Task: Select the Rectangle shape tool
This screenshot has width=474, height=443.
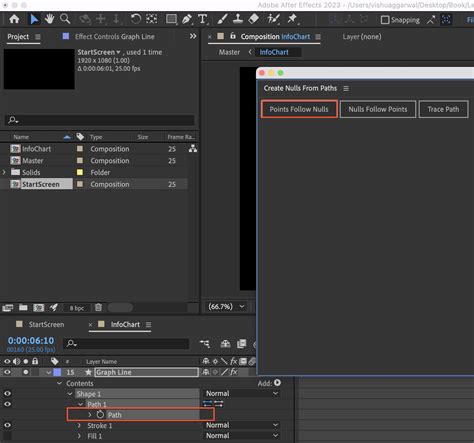Action: 171,19
